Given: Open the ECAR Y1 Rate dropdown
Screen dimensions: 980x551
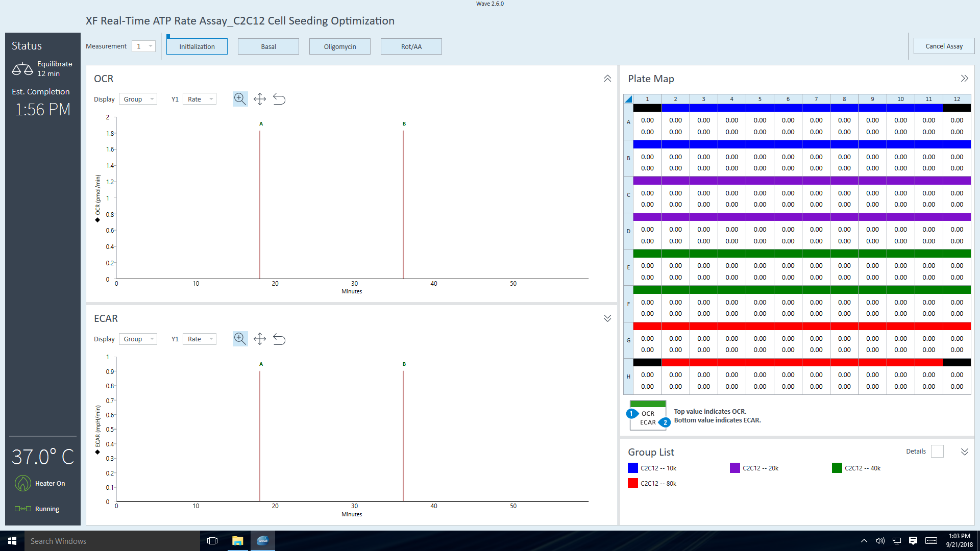Looking at the screenshot, I should (x=200, y=339).
